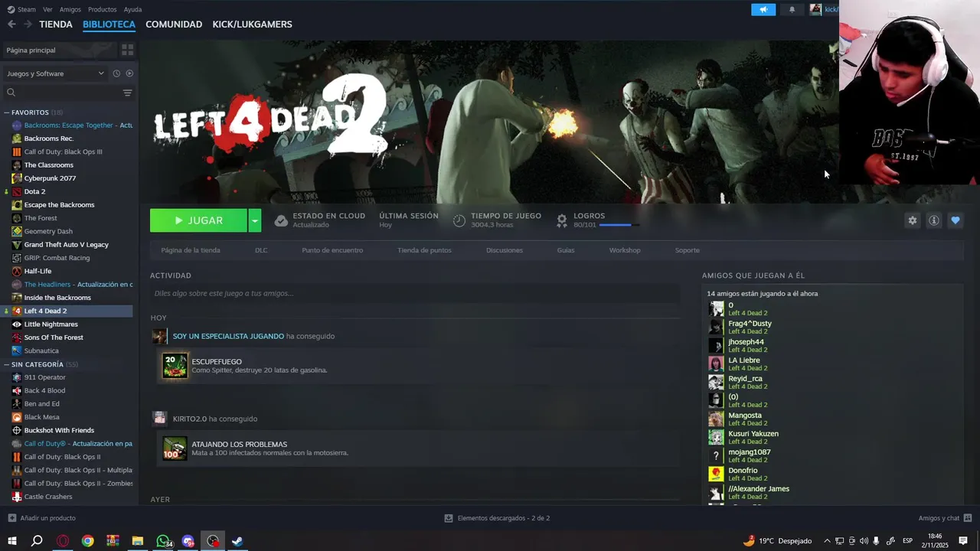Viewport: 980px width, 551px height.
Task: Open Chrome from the taskbar
Action: 87,541
